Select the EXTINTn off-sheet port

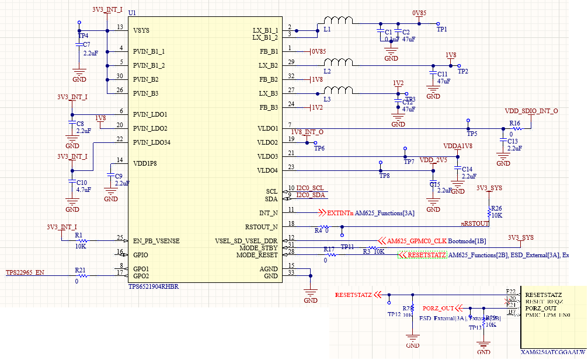pos(336,213)
